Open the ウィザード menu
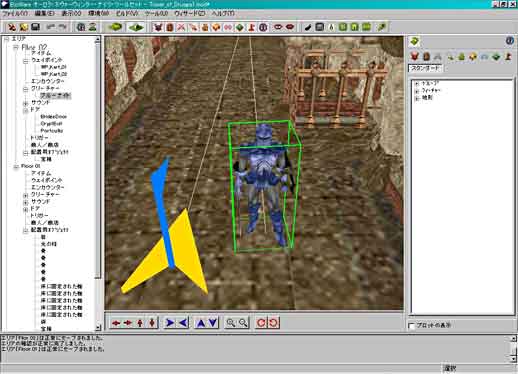Viewport: 518px width, 374px height. 190,14
